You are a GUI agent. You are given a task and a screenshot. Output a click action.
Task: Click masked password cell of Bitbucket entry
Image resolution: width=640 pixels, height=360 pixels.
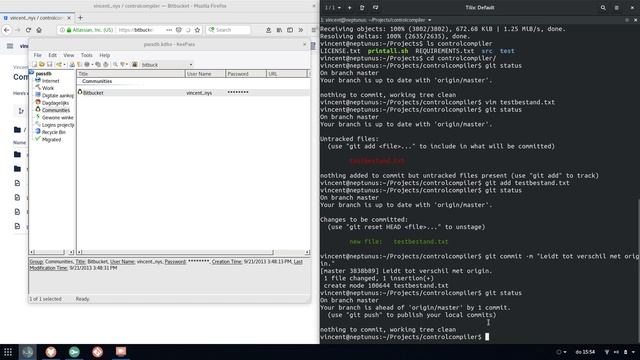[238, 93]
